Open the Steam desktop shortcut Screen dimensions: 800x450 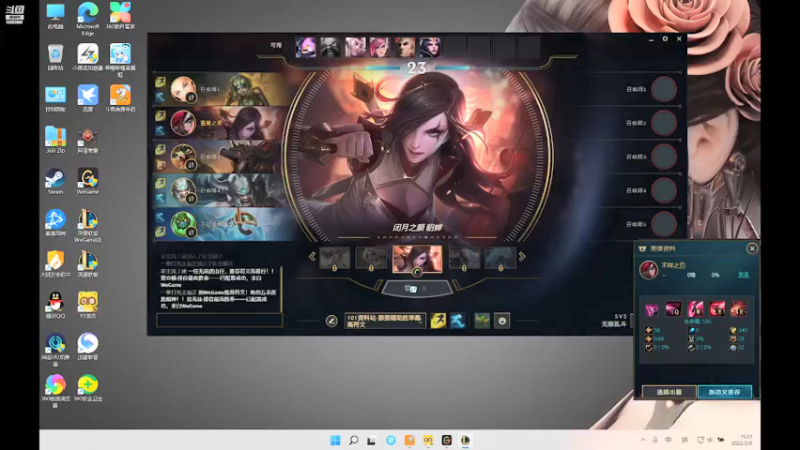click(x=55, y=182)
